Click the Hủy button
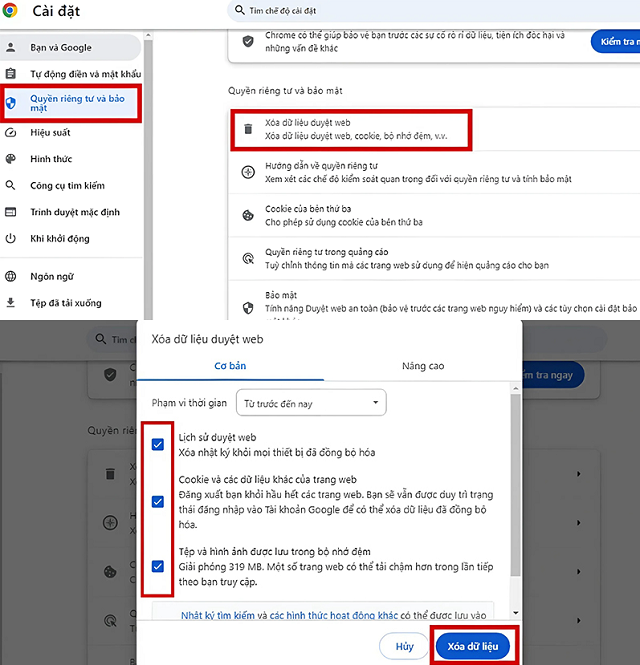The height and width of the screenshot is (665, 640). pyautogui.click(x=404, y=646)
